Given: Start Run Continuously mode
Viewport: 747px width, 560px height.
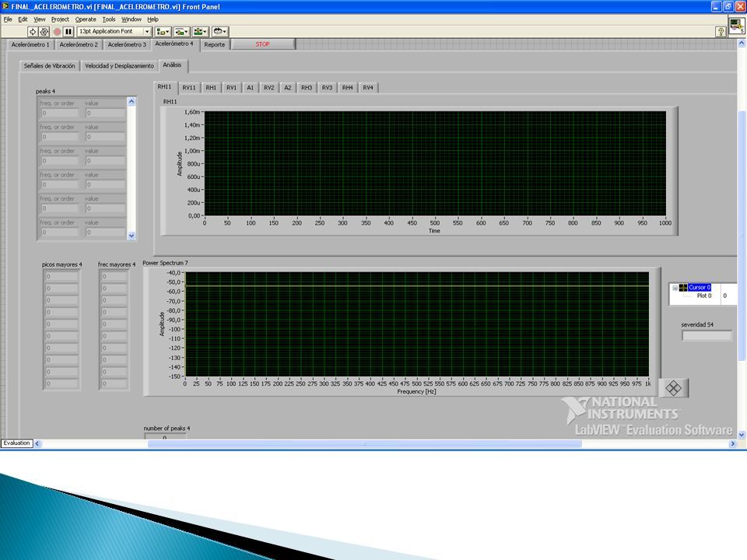Looking at the screenshot, I should (44, 32).
